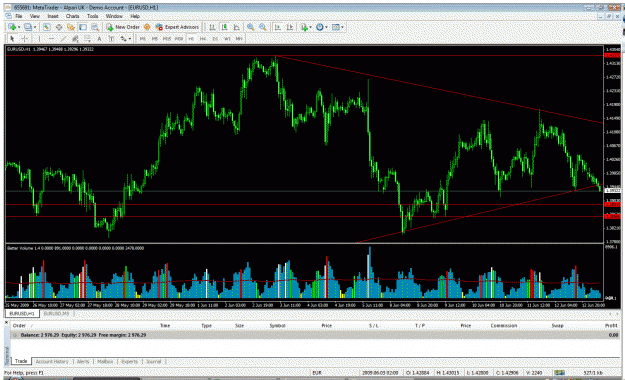Select the Crosshair tool
Image resolution: width=625 pixels, height=380 pixels.
(24, 39)
